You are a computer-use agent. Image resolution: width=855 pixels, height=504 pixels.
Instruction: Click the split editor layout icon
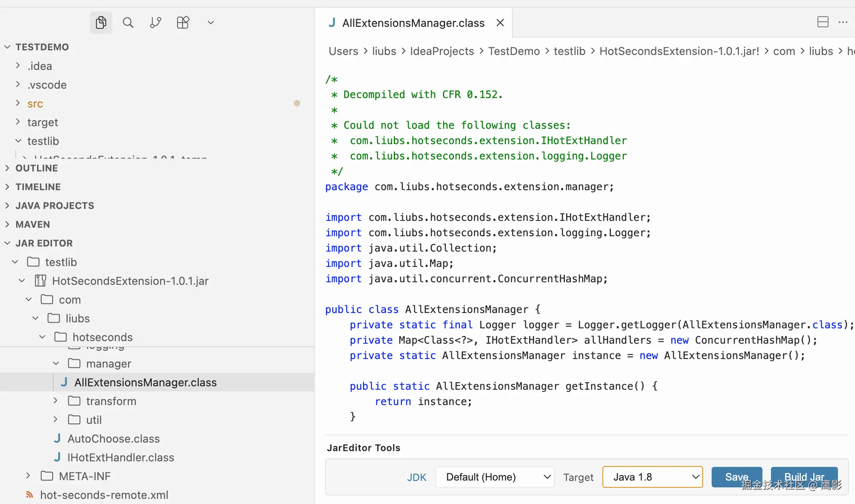click(823, 22)
